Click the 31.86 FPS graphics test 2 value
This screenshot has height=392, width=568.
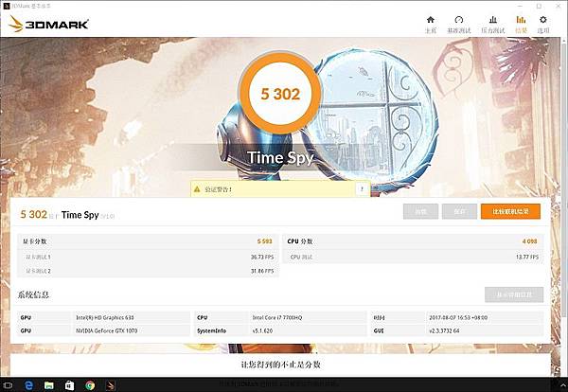tap(262, 271)
